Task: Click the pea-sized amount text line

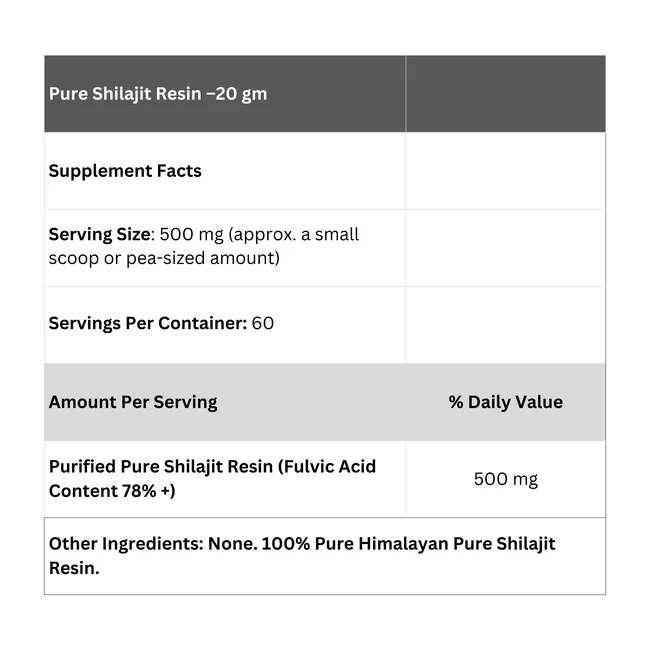Action: click(164, 258)
